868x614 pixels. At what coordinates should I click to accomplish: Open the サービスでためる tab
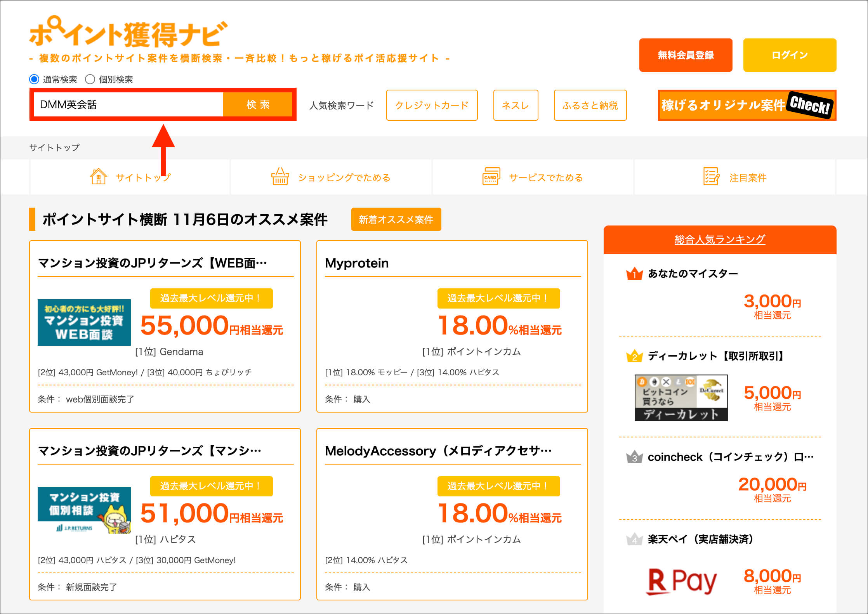(x=533, y=177)
